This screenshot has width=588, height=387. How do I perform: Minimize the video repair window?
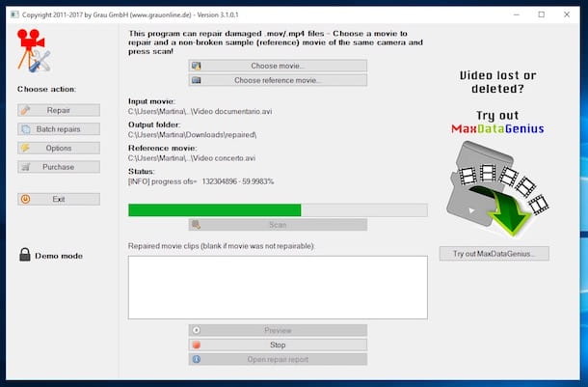(x=517, y=14)
